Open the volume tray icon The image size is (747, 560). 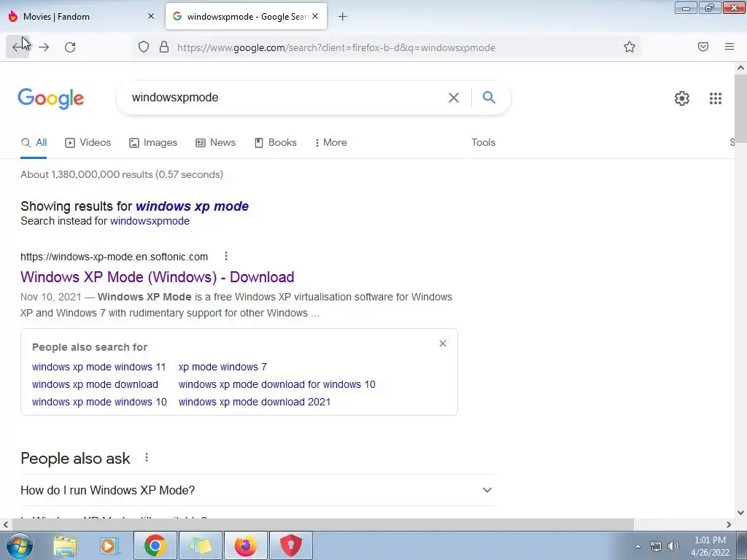click(x=673, y=546)
